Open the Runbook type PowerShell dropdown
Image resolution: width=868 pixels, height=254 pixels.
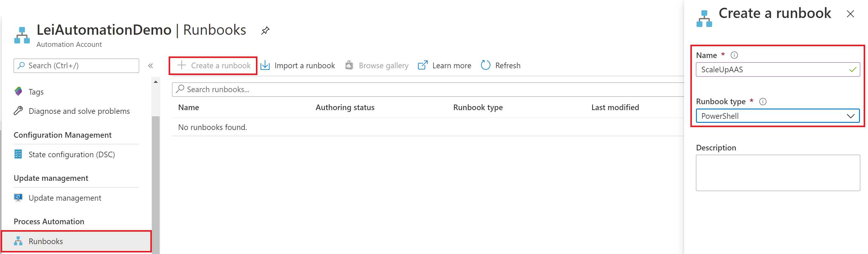[778, 116]
